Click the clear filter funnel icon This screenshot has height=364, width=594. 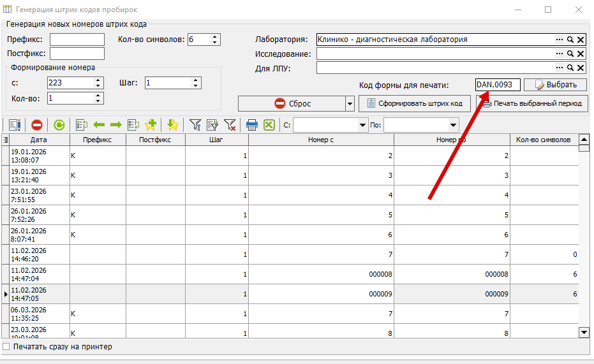pyautogui.click(x=230, y=125)
